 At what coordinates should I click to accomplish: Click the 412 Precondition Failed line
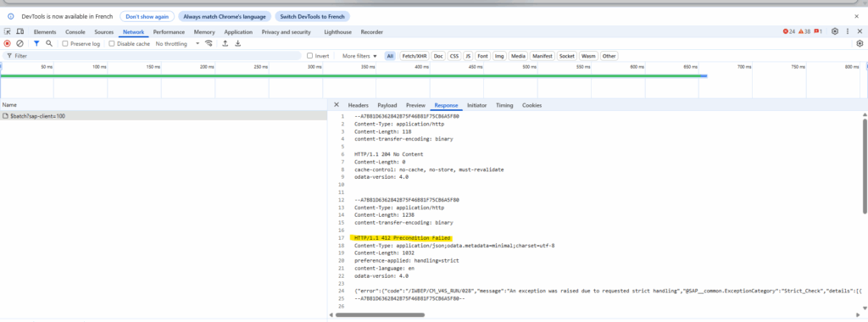(402, 238)
